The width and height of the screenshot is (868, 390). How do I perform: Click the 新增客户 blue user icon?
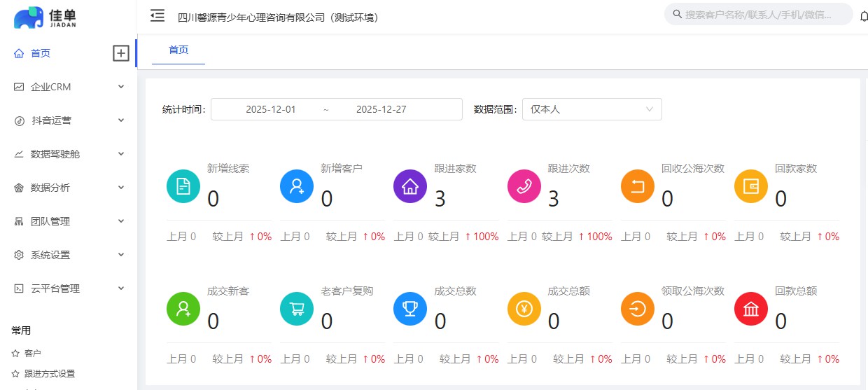[x=297, y=186]
